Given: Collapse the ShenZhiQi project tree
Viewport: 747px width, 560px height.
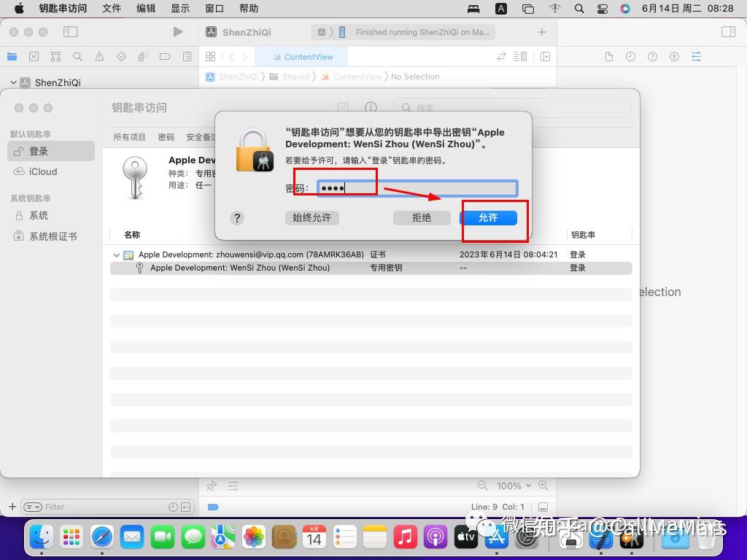Looking at the screenshot, I should coord(13,82).
